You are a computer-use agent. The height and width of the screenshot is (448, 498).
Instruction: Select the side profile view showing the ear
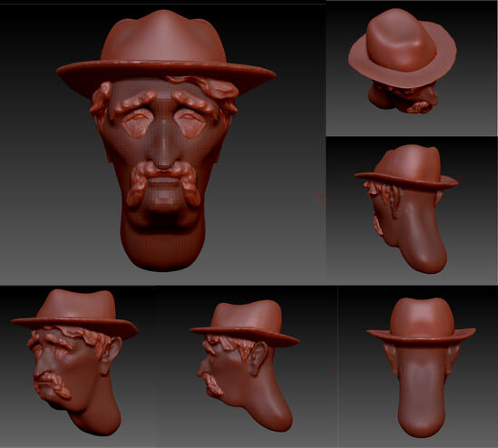(x=245, y=365)
